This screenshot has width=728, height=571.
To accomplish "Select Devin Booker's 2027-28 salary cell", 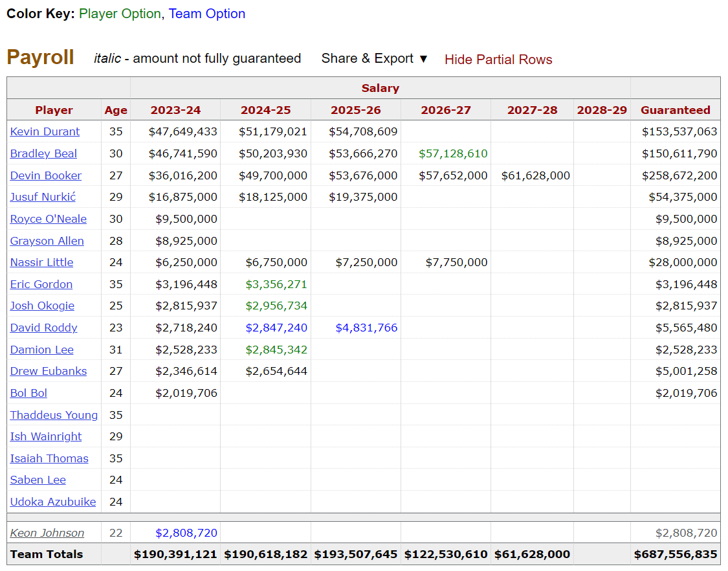I will point(535,175).
